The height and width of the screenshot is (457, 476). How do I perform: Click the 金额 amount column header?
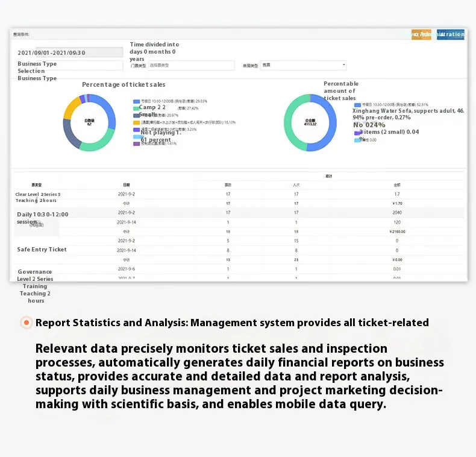pos(396,184)
